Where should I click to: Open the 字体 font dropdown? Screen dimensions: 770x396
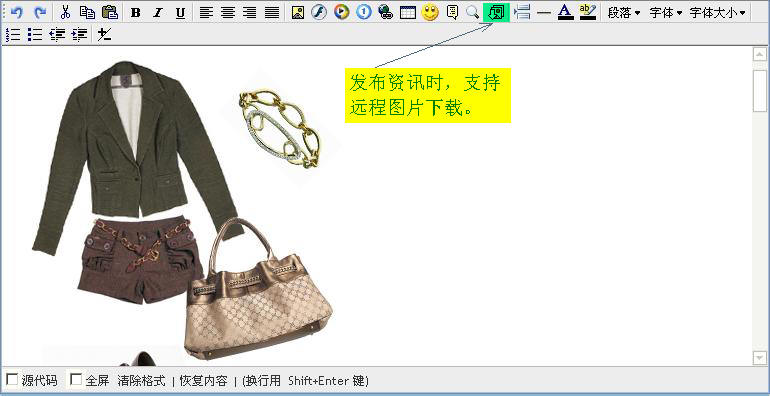click(x=666, y=13)
